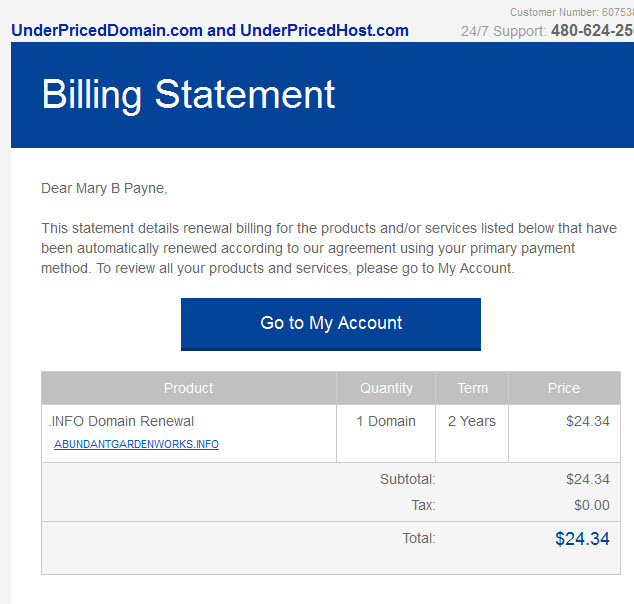Click the Customer Number text
The width and height of the screenshot is (634, 604).
coord(572,12)
